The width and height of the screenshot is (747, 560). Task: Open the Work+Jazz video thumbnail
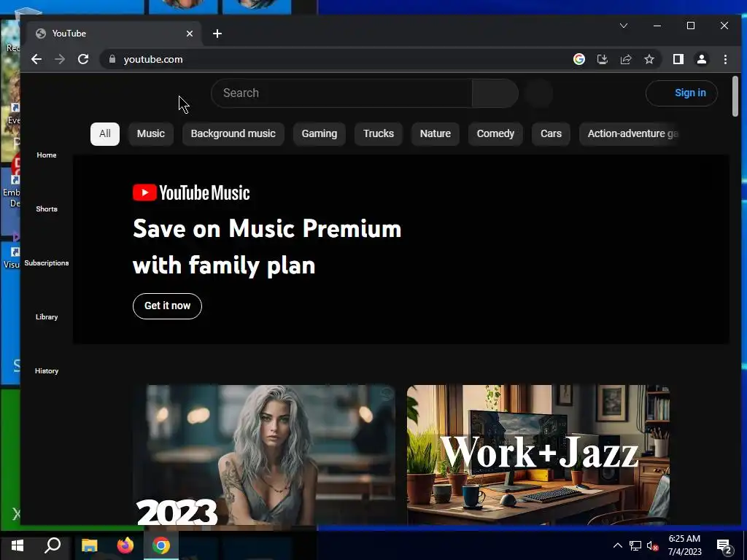pyautogui.click(x=538, y=455)
